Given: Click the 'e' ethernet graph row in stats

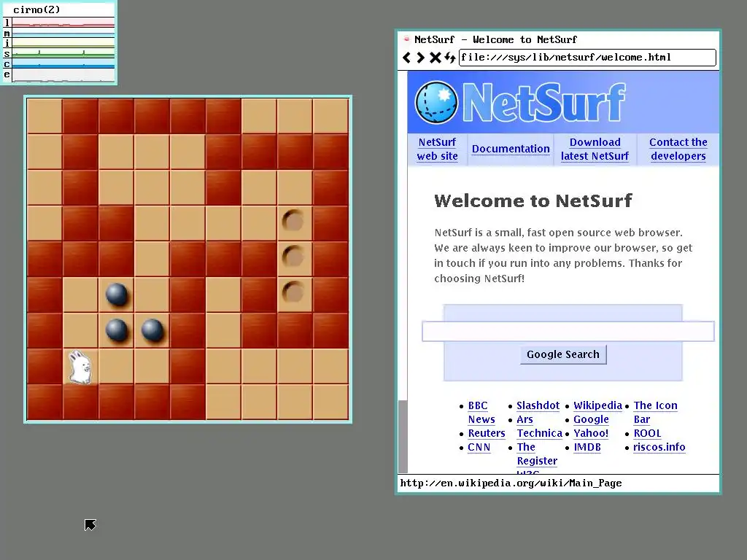Looking at the screenshot, I should click(x=59, y=75).
